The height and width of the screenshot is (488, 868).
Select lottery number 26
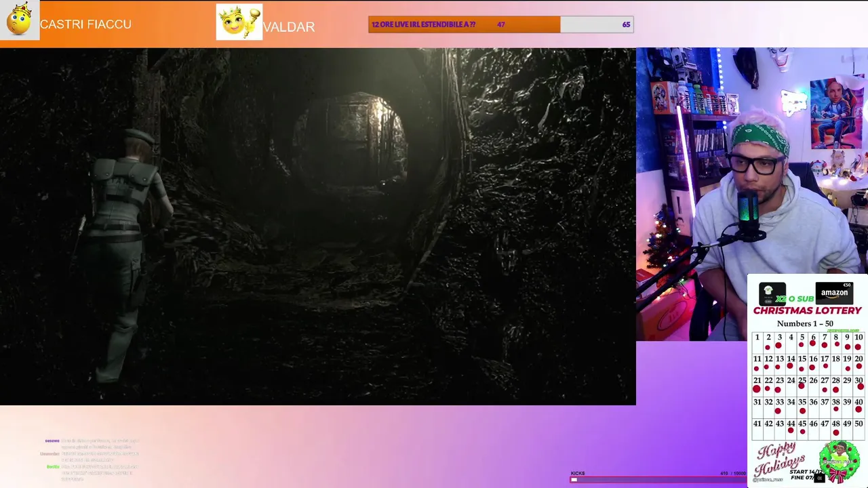(x=813, y=385)
